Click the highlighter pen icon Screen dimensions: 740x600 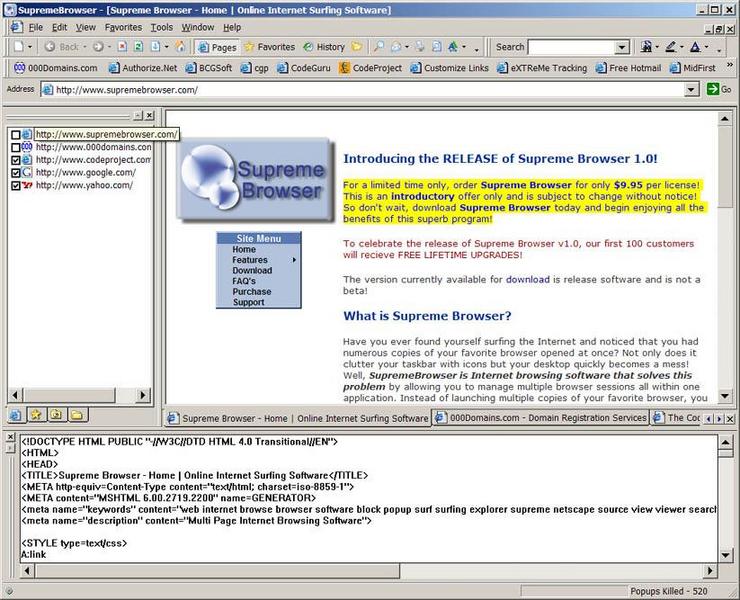[x=671, y=47]
